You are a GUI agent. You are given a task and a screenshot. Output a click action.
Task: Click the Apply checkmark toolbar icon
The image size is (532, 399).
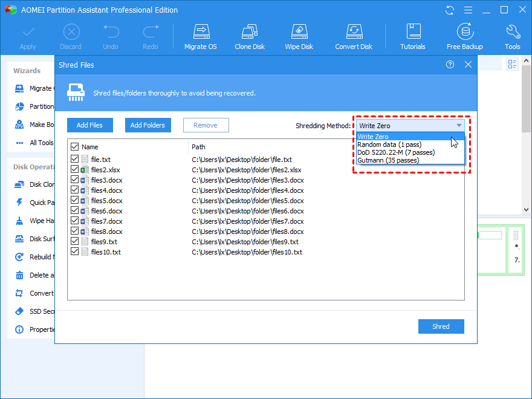click(x=28, y=33)
